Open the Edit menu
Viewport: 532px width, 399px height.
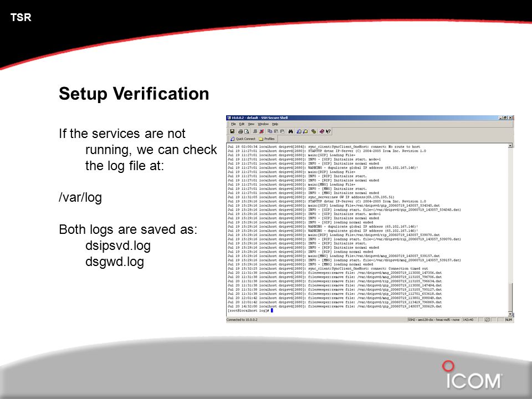point(242,124)
